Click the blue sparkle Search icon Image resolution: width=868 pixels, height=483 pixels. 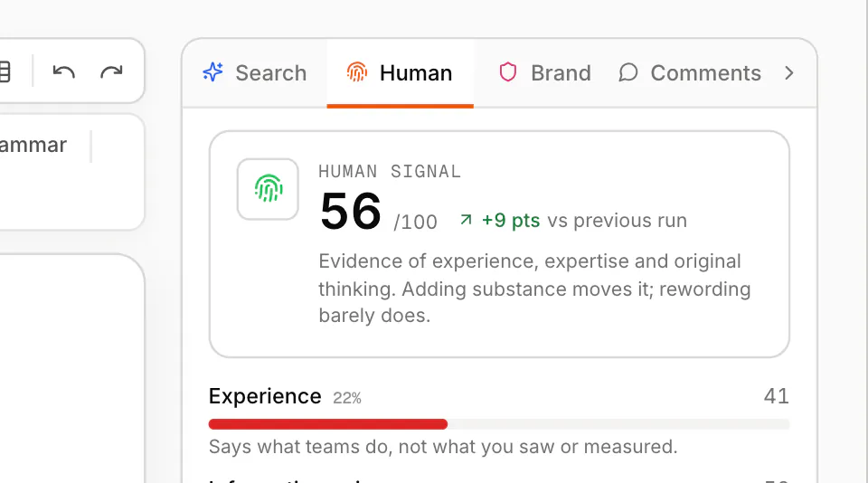pyautogui.click(x=212, y=72)
